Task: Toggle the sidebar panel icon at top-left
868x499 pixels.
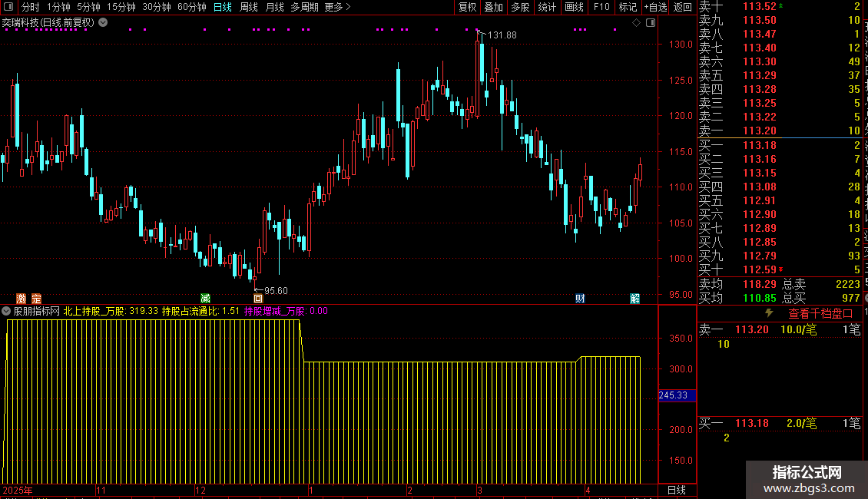Action: [8, 7]
